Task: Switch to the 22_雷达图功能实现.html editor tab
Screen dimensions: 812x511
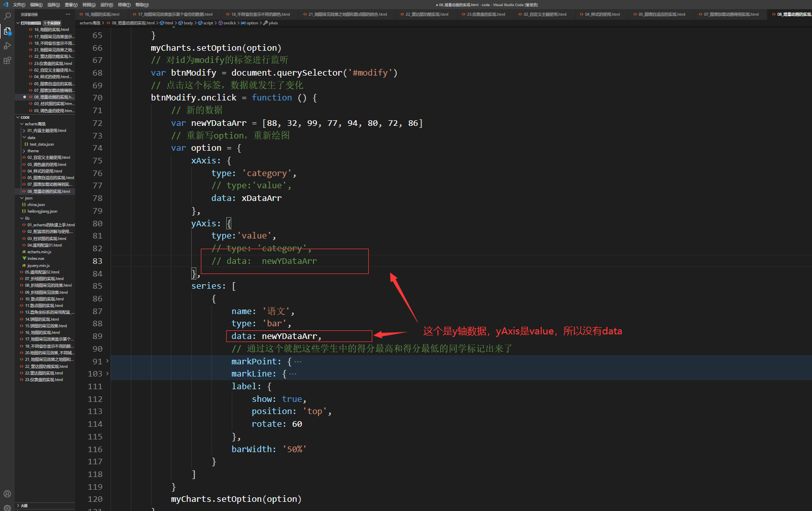Action: (x=427, y=14)
